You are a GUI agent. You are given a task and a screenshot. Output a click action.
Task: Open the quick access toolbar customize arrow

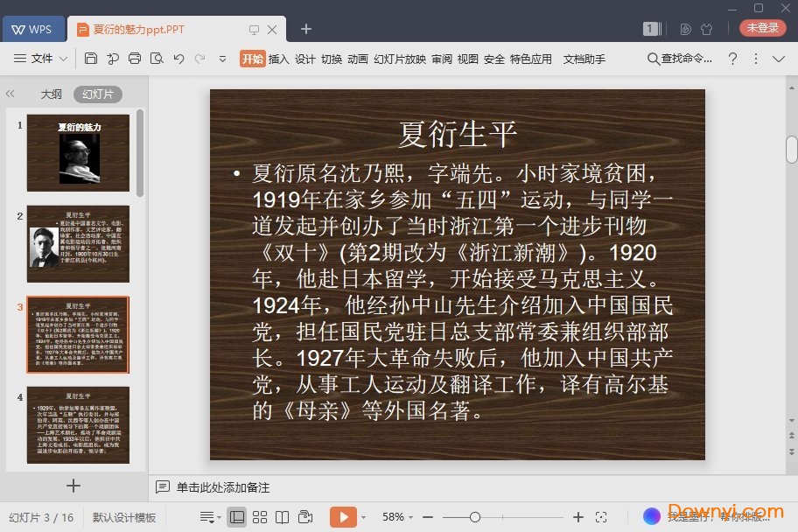click(222, 59)
